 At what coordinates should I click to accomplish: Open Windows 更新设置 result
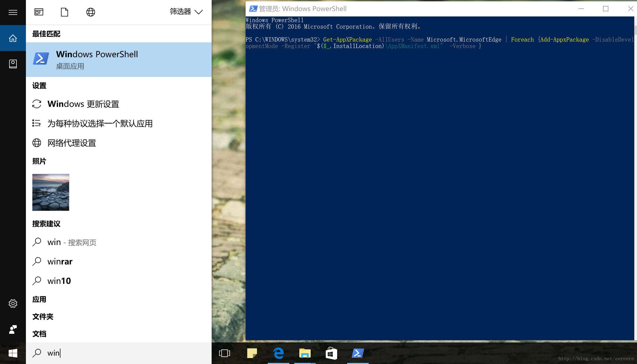119,104
